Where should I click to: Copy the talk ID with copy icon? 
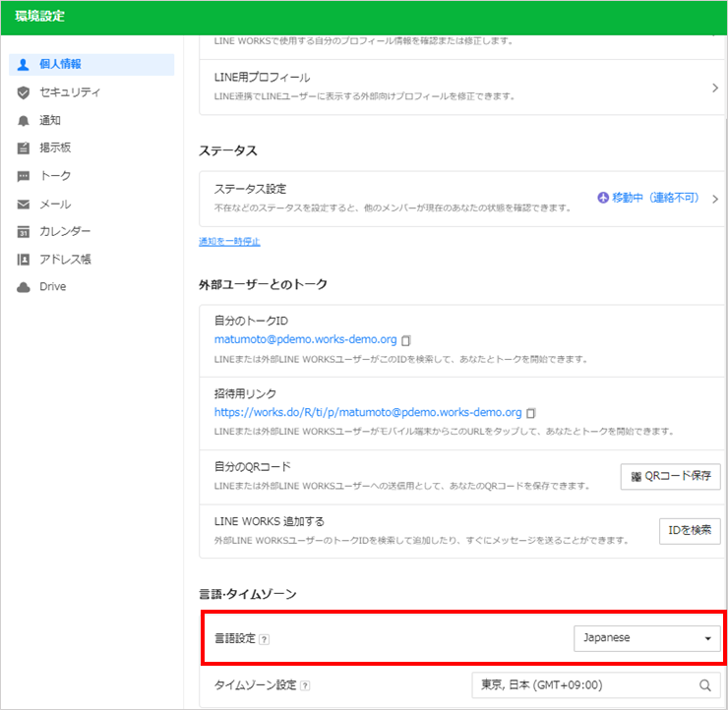tap(406, 340)
